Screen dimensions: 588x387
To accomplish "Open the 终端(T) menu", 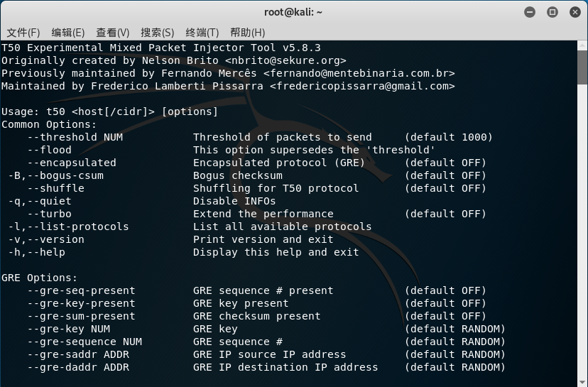I will tap(202, 33).
